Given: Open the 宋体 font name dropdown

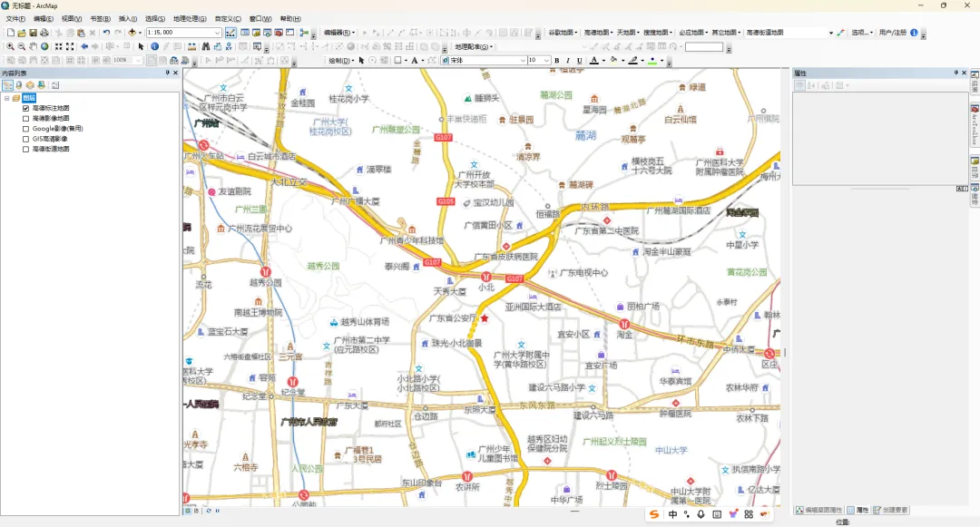Looking at the screenshot, I should tap(523, 61).
